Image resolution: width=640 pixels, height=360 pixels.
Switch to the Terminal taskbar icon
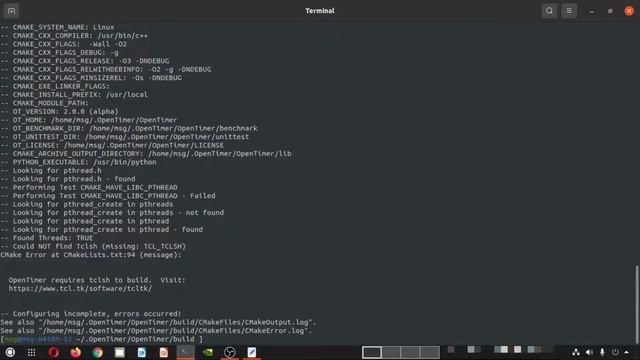[x=186, y=352]
